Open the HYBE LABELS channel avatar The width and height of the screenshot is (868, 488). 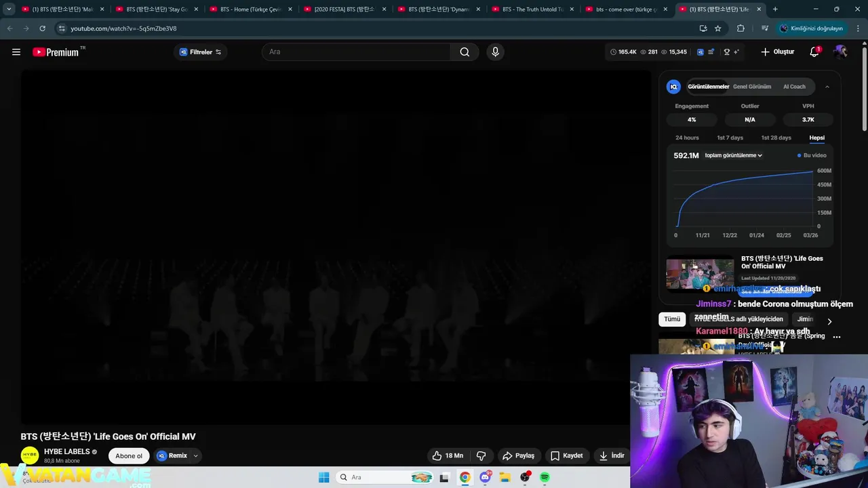(29, 455)
